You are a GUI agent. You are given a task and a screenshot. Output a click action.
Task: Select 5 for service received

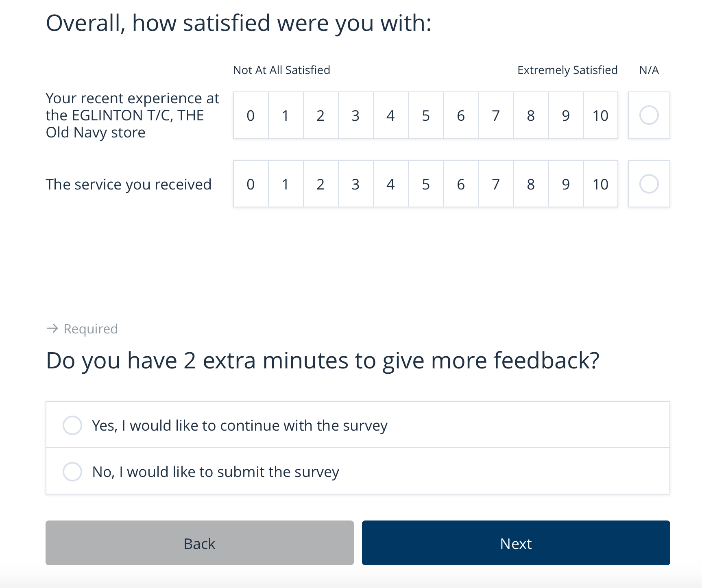[x=425, y=184]
